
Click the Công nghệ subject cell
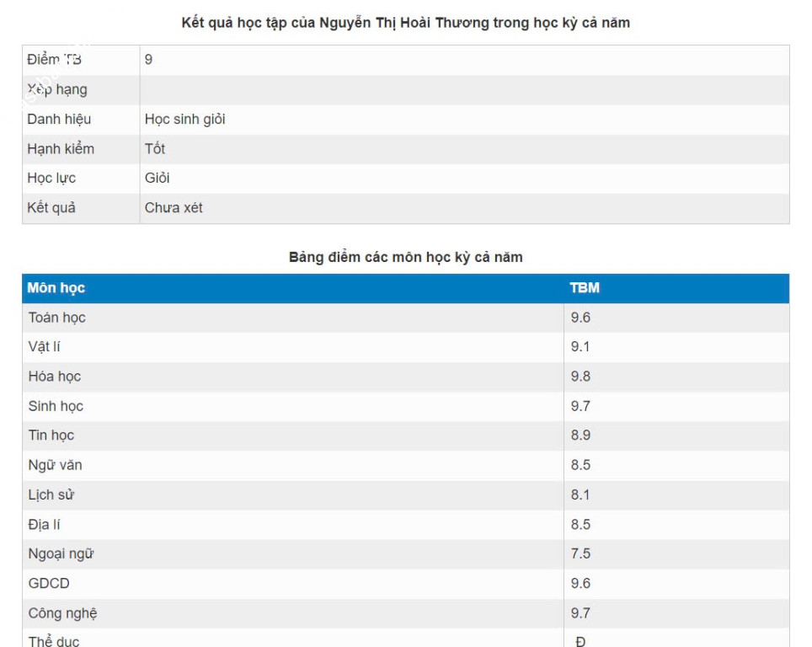pos(293,612)
